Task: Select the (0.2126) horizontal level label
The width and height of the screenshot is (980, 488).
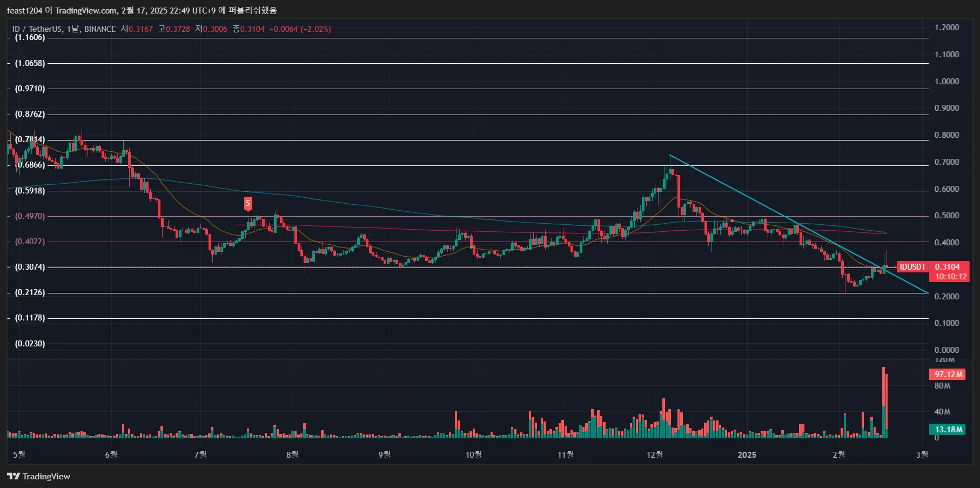Action: click(30, 292)
